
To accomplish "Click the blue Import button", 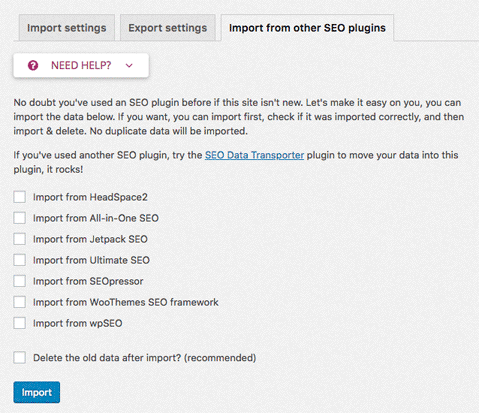I will point(37,392).
